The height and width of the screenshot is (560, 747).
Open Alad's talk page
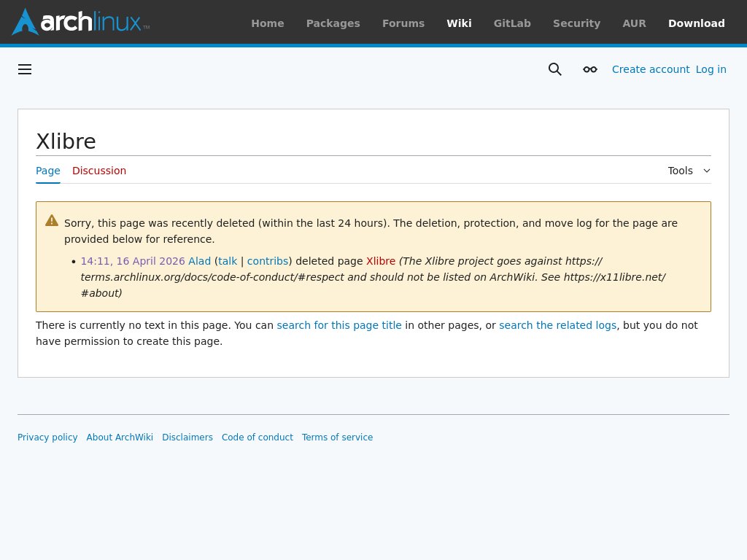pos(228,261)
